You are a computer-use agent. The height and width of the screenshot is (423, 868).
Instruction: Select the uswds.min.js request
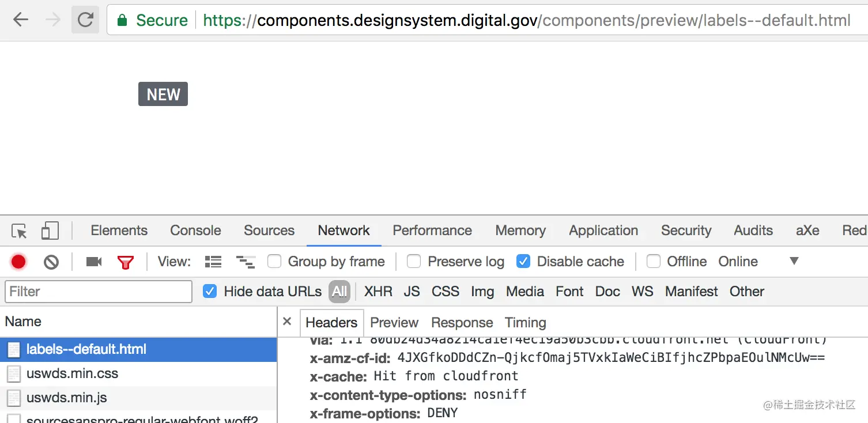click(138, 398)
